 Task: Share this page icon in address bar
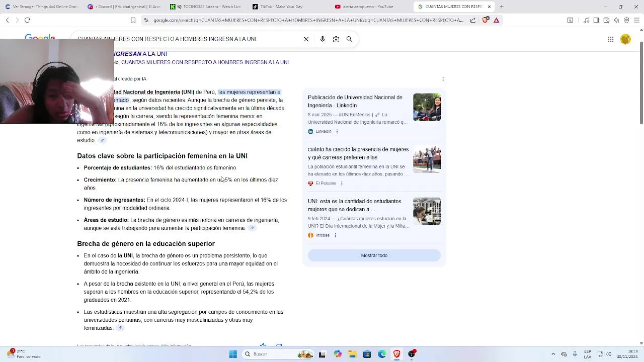tap(473, 20)
